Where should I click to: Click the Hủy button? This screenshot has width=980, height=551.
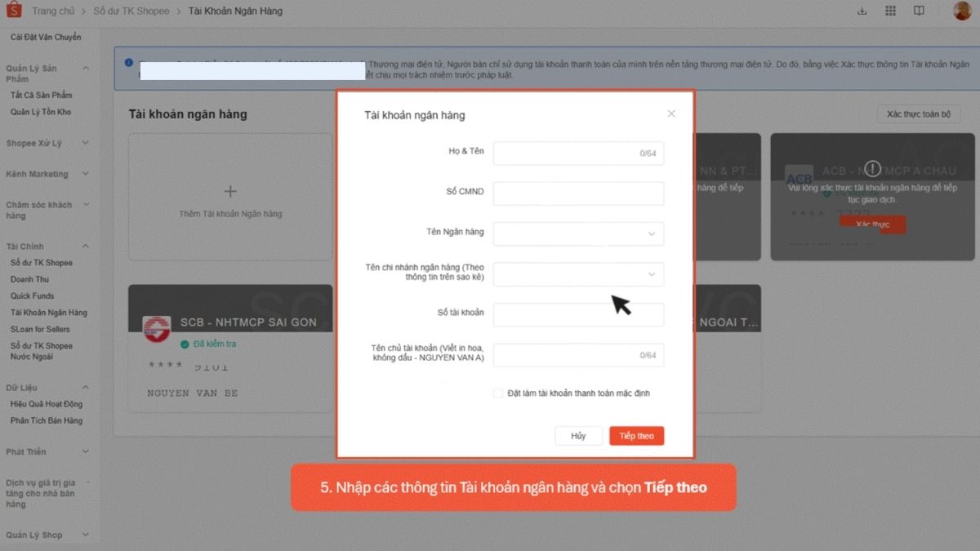[578, 436]
